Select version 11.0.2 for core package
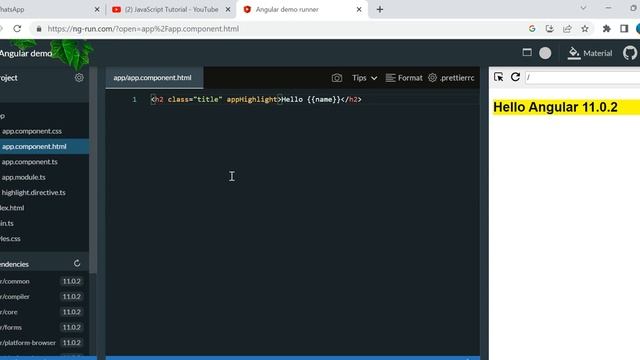The height and width of the screenshot is (360, 640). tap(71, 312)
